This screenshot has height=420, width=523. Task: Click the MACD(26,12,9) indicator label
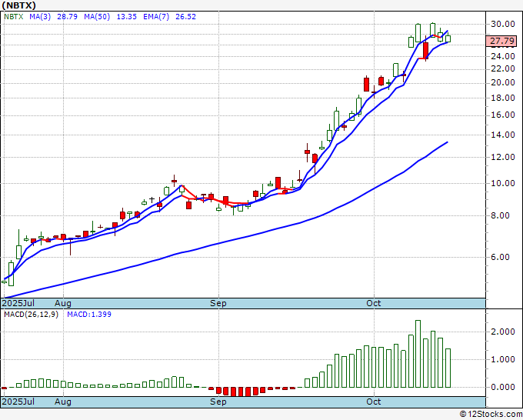point(32,314)
